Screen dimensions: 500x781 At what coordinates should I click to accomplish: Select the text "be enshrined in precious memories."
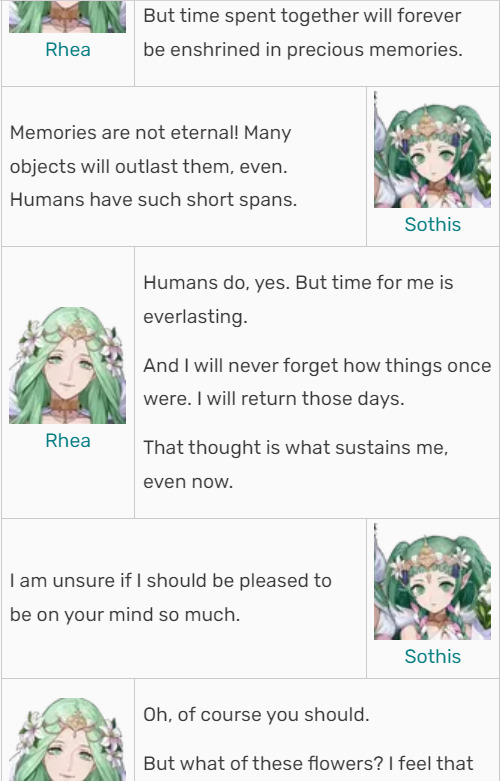[x=303, y=50]
